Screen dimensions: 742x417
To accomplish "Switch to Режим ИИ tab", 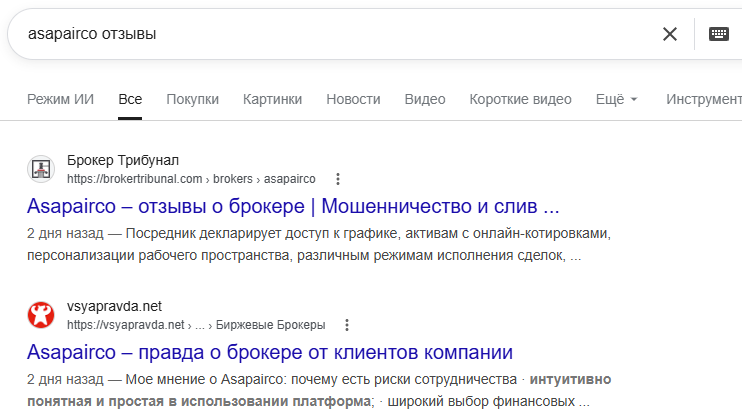I will pos(61,99).
